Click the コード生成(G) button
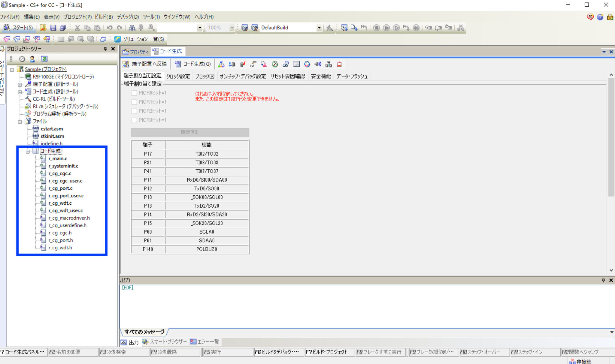The height and width of the screenshot is (364, 615). [193, 64]
